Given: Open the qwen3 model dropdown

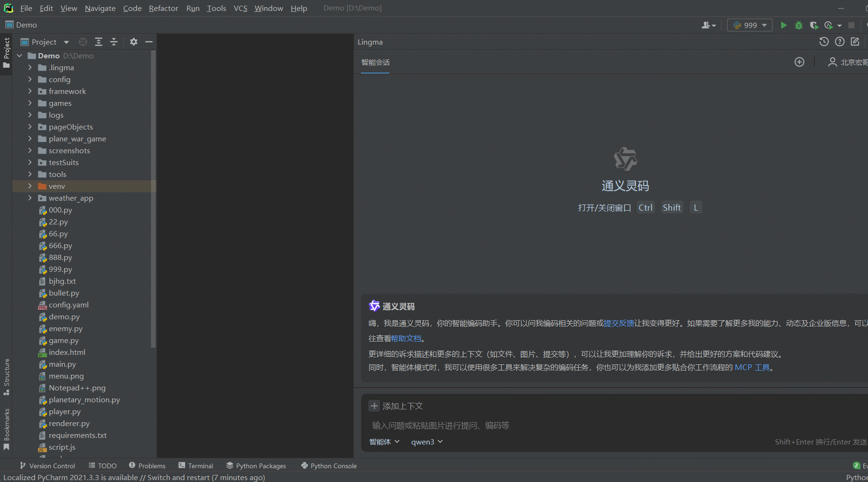Looking at the screenshot, I should (427, 442).
